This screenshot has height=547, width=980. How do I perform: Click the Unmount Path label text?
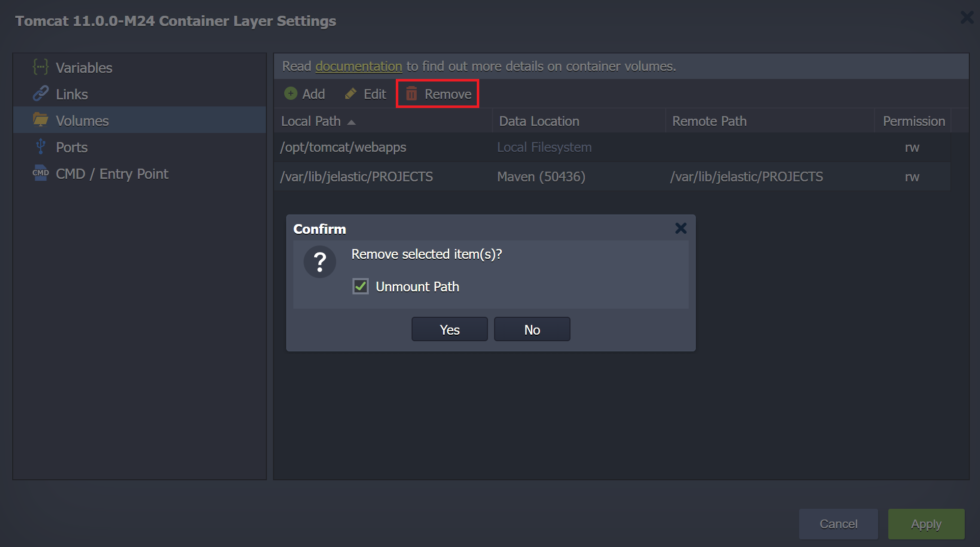pos(417,286)
